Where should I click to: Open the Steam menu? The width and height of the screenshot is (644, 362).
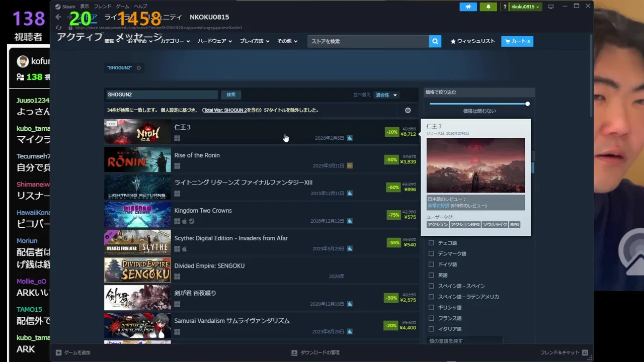(x=65, y=7)
